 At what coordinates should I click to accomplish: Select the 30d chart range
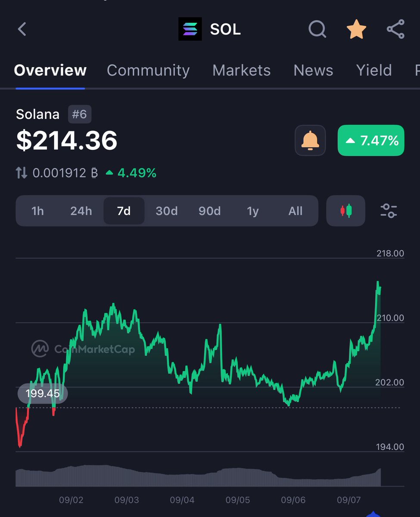[167, 211]
